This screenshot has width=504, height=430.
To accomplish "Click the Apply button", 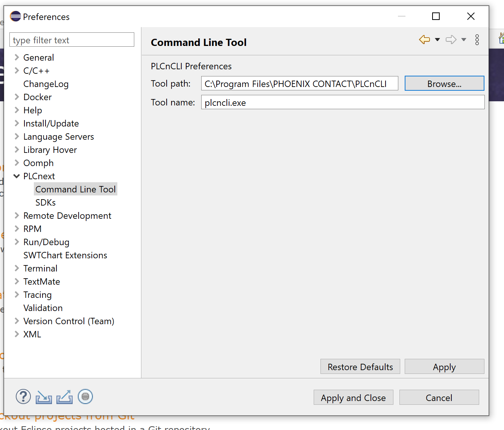I will (444, 367).
